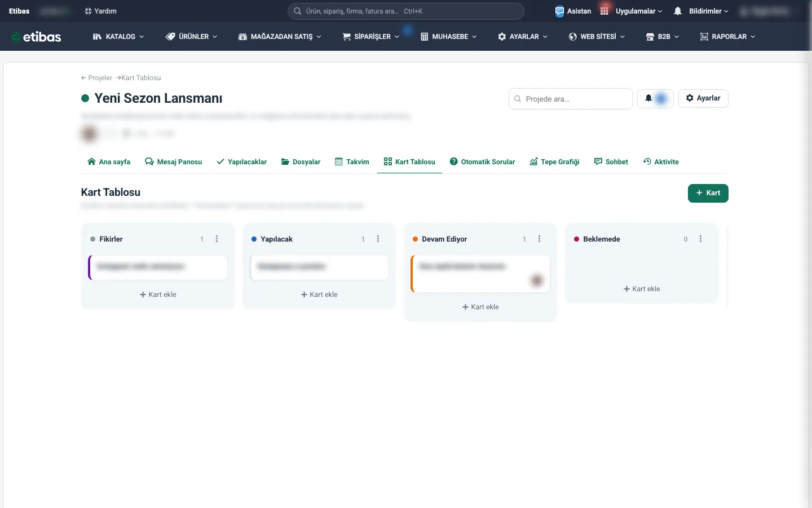Click the green Kart add button
Viewport: 812px width, 508px height.
(708, 193)
